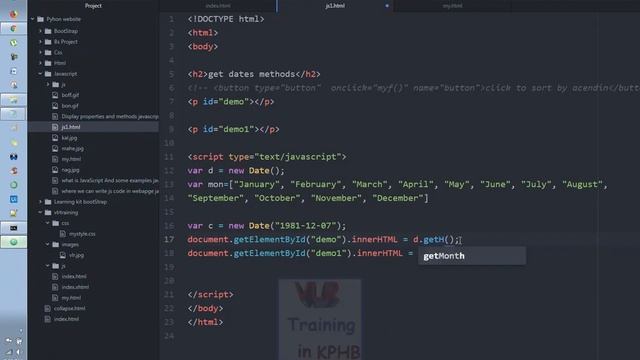Image resolution: width=640 pixels, height=360 pixels.
Task: Expand the BootStrap folder arrow
Action: point(40,31)
